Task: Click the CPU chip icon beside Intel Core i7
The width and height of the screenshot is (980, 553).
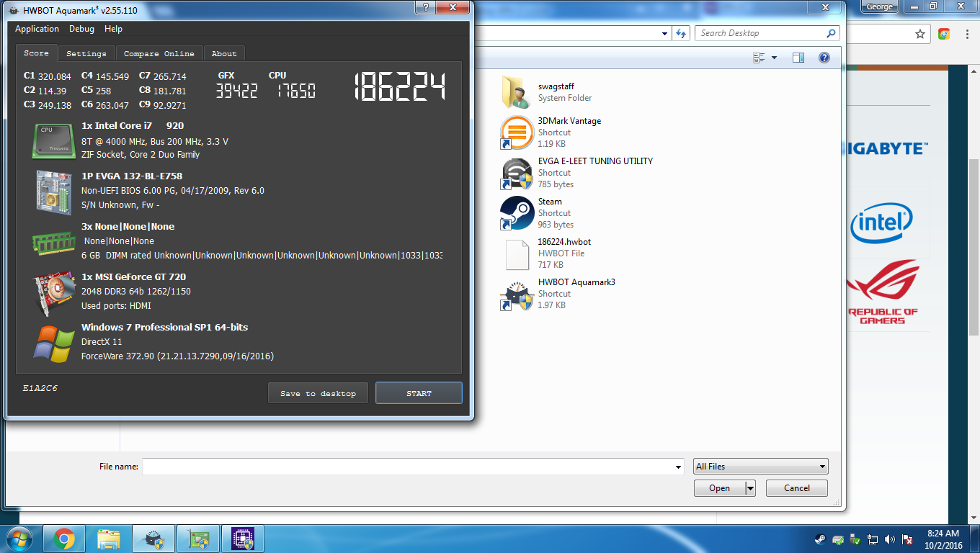Action: tap(55, 140)
